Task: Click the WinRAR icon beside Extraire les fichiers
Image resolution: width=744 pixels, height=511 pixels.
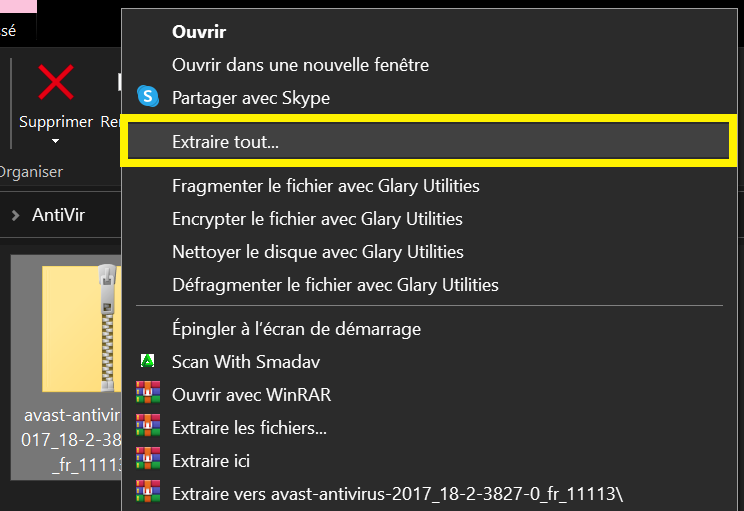Action: tap(148, 425)
